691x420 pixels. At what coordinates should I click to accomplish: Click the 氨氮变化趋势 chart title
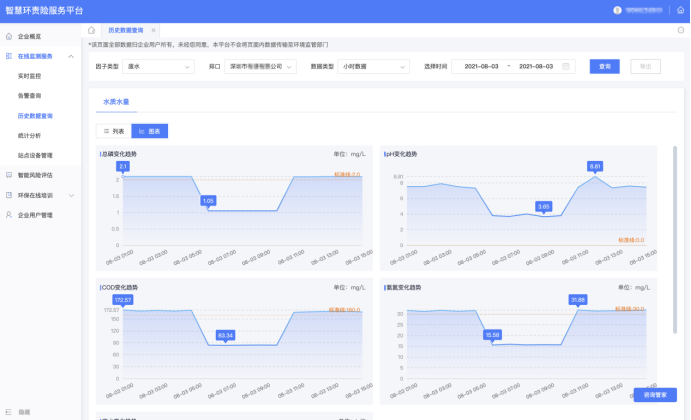coord(404,287)
